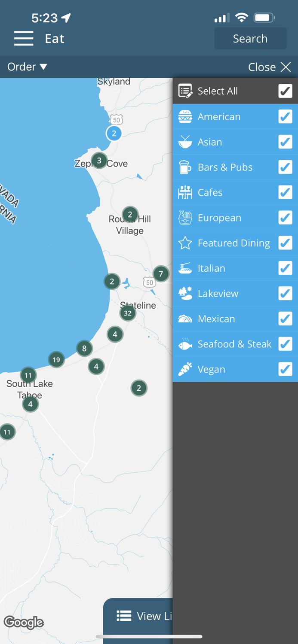Expand the Order dropdown
Screen dimensions: 298x644
coord(27,67)
